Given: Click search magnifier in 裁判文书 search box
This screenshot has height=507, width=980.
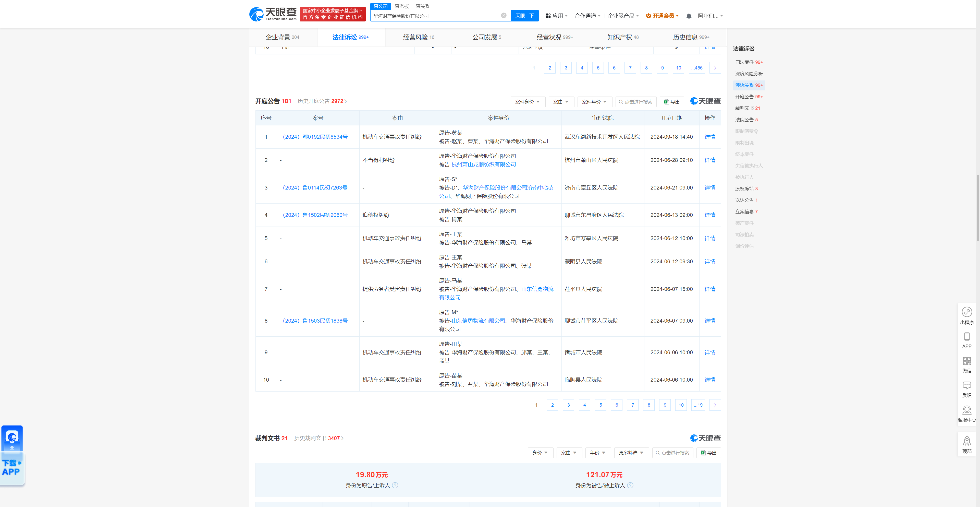Looking at the screenshot, I should 657,453.
